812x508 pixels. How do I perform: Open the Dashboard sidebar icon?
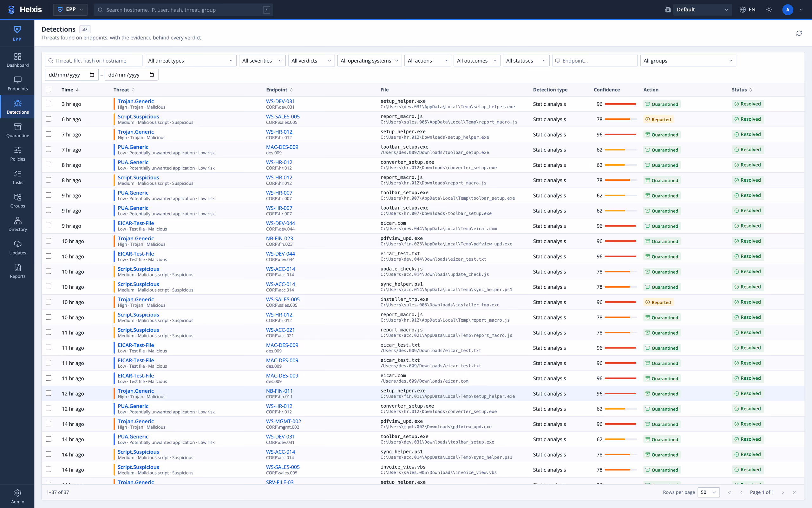click(17, 60)
